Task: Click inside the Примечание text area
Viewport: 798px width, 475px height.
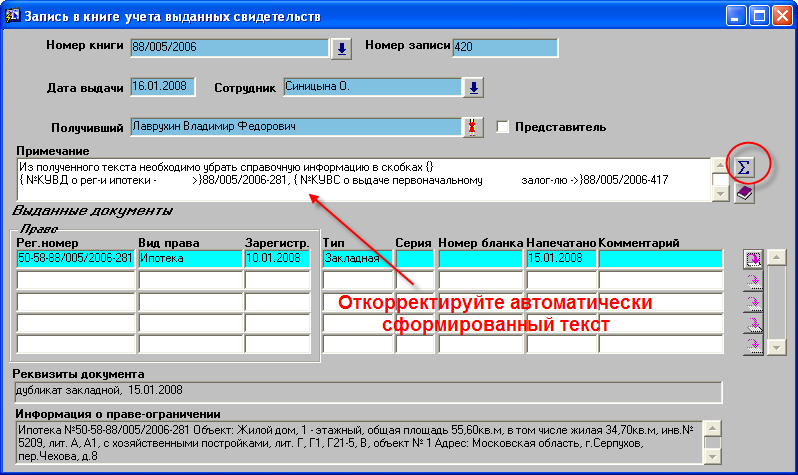Action: point(363,179)
